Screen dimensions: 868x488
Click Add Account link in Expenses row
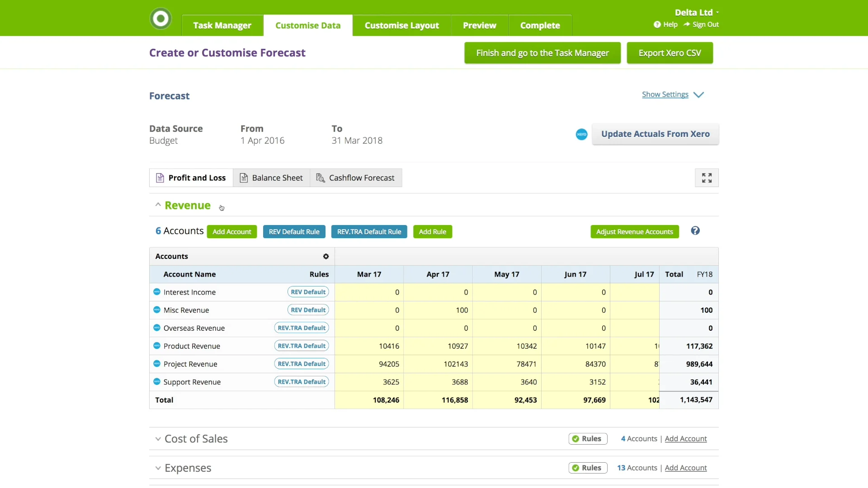[685, 468]
